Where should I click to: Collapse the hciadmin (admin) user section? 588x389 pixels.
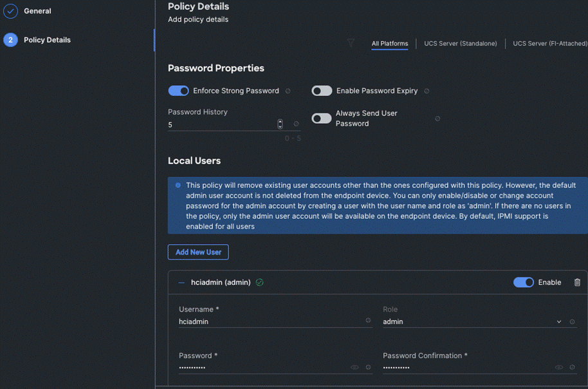(x=181, y=282)
